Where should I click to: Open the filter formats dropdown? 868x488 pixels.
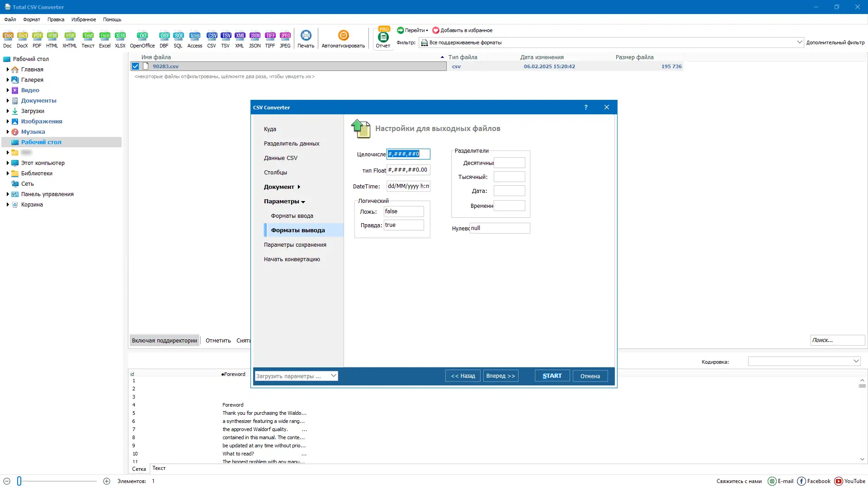coord(799,42)
